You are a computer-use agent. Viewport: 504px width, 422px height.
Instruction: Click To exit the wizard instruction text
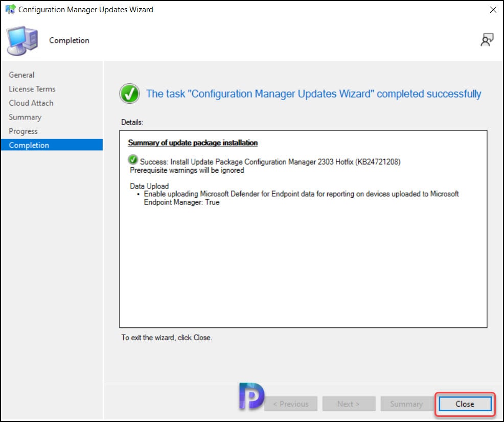pyautogui.click(x=167, y=338)
